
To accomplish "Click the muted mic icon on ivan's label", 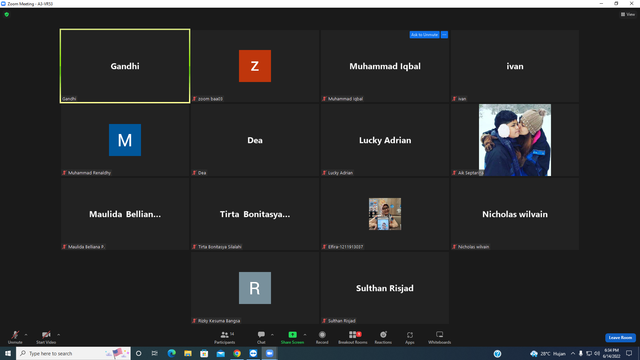I will pyautogui.click(x=454, y=99).
